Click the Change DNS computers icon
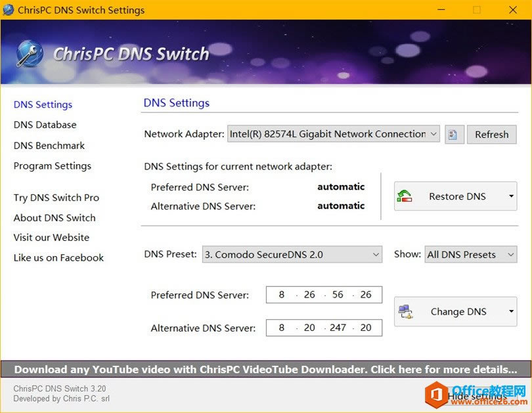The height and width of the screenshot is (413, 532). tap(405, 311)
